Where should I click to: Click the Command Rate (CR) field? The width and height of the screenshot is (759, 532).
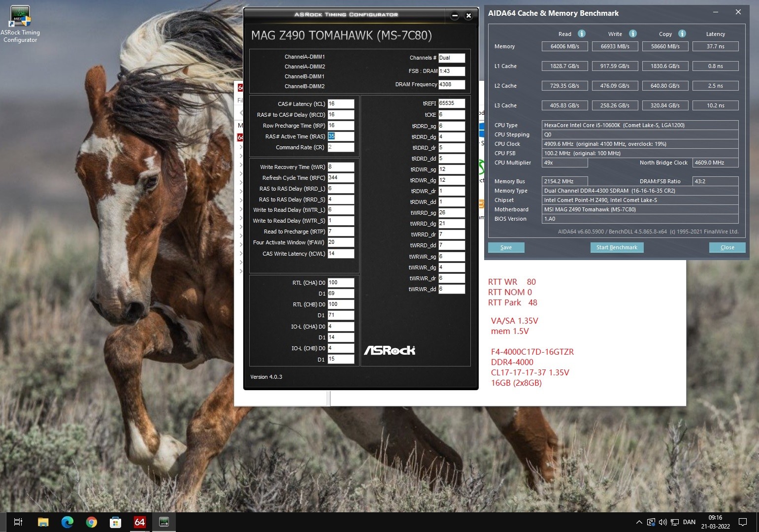[341, 147]
